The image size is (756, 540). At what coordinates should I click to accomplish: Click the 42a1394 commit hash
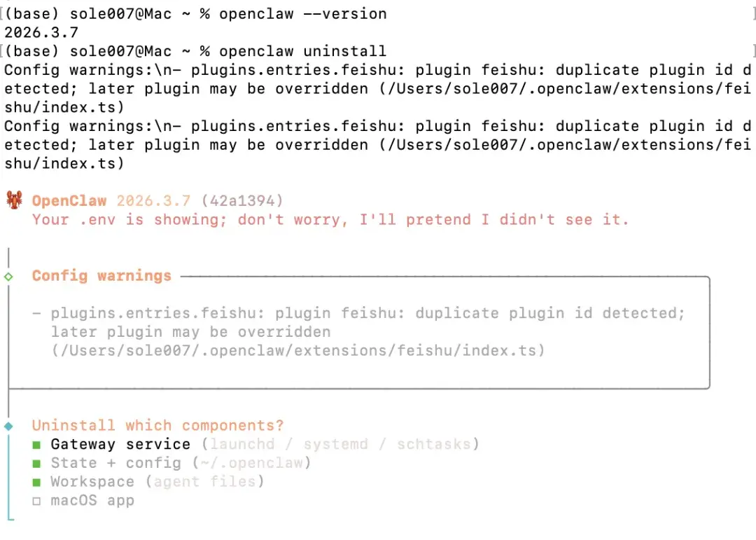click(242, 201)
